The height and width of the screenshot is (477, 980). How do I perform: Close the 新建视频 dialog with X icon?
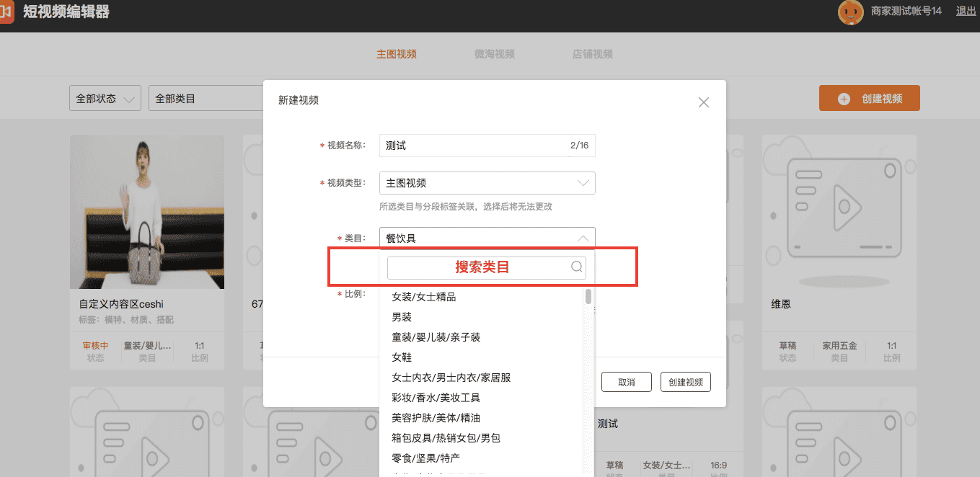pyautogui.click(x=704, y=102)
